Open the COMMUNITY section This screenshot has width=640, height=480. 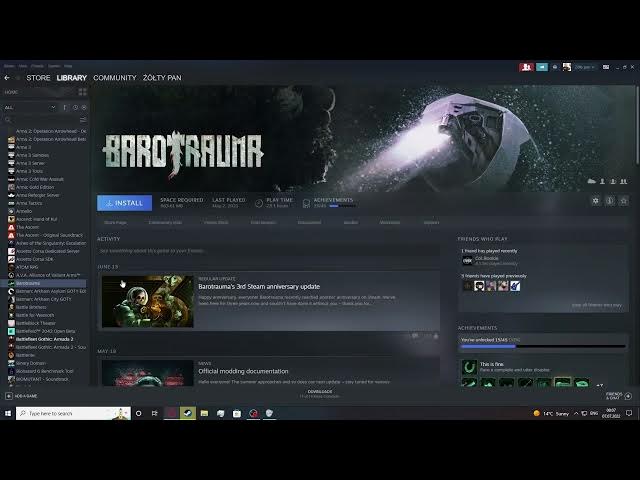(115, 78)
